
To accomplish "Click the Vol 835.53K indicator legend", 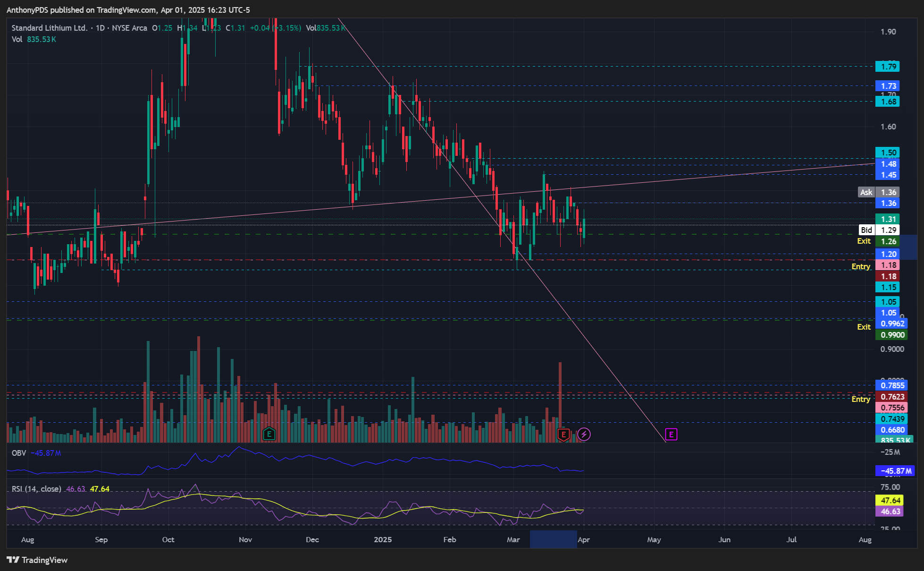I will point(34,39).
